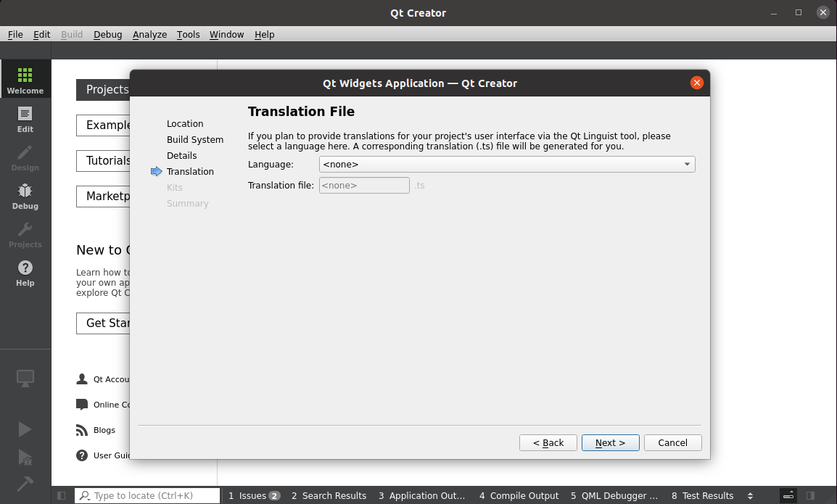
Task: Open the Edit menu
Action: (x=41, y=34)
